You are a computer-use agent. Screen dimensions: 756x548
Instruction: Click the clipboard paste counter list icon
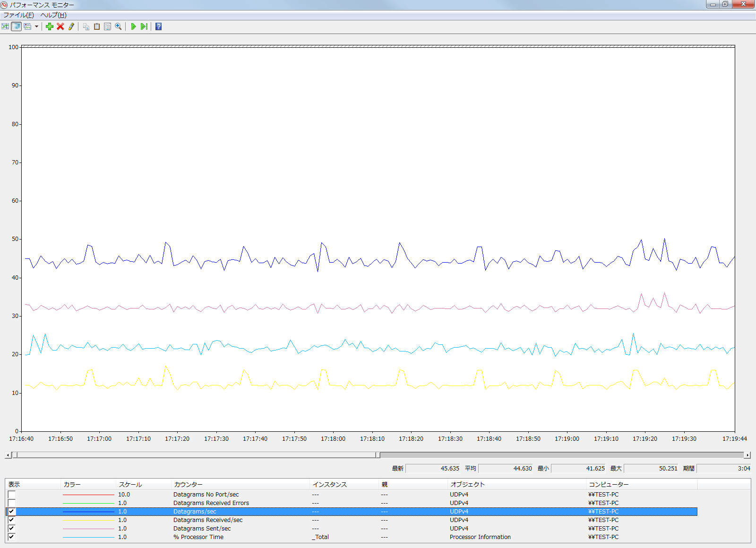(97, 26)
